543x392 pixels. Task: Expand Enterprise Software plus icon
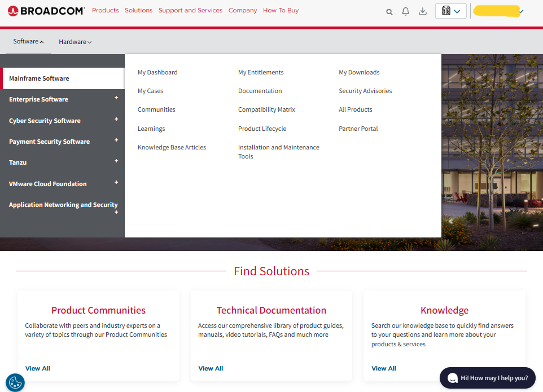coord(116,98)
